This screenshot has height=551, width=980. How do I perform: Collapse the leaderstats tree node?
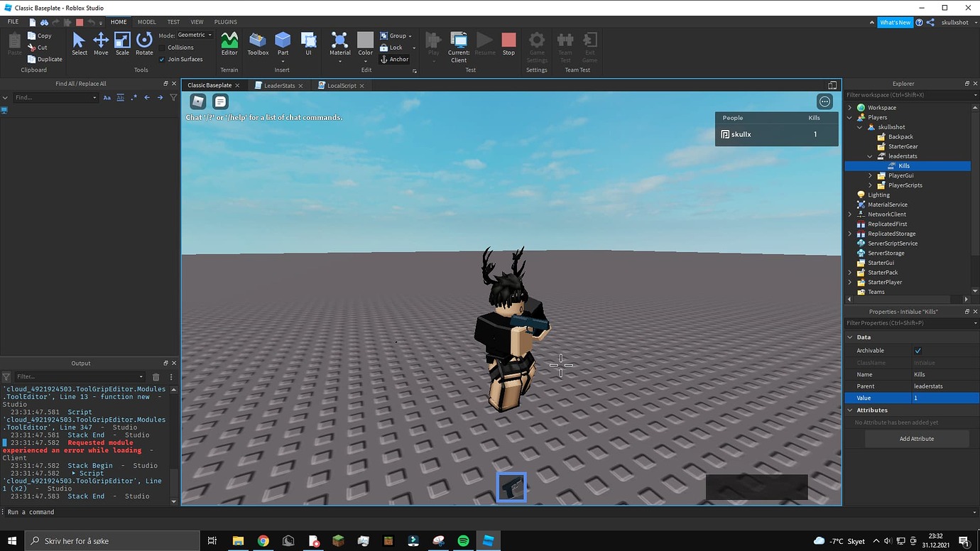870,156
